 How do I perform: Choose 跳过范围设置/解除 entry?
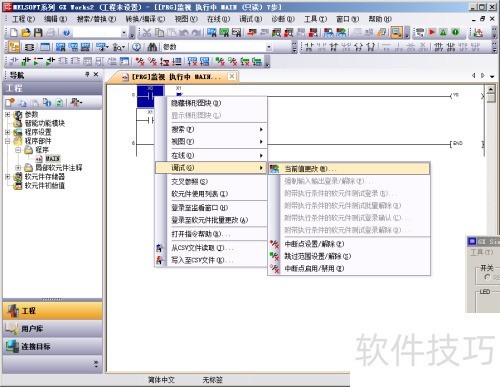pyautogui.click(x=349, y=256)
